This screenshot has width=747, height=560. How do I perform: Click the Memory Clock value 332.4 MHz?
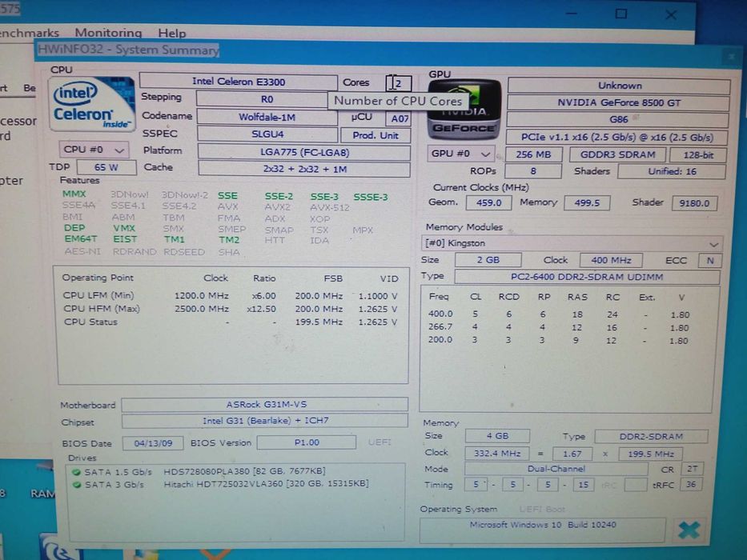click(x=497, y=454)
